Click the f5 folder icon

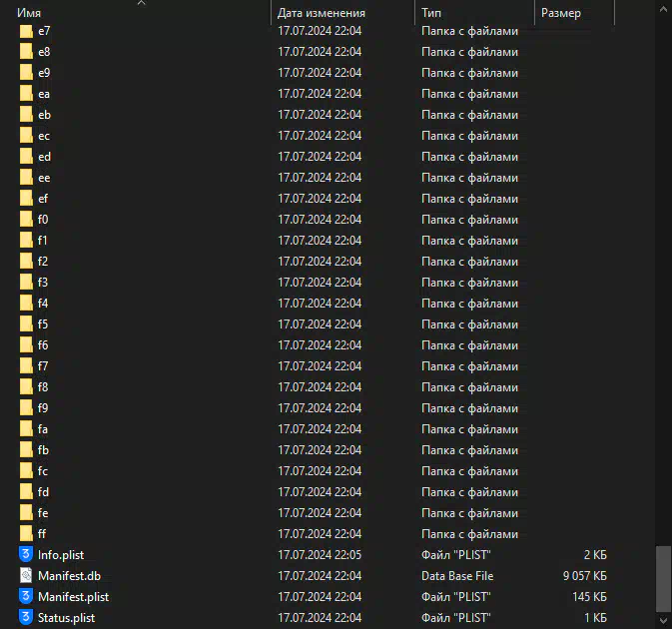click(x=26, y=324)
